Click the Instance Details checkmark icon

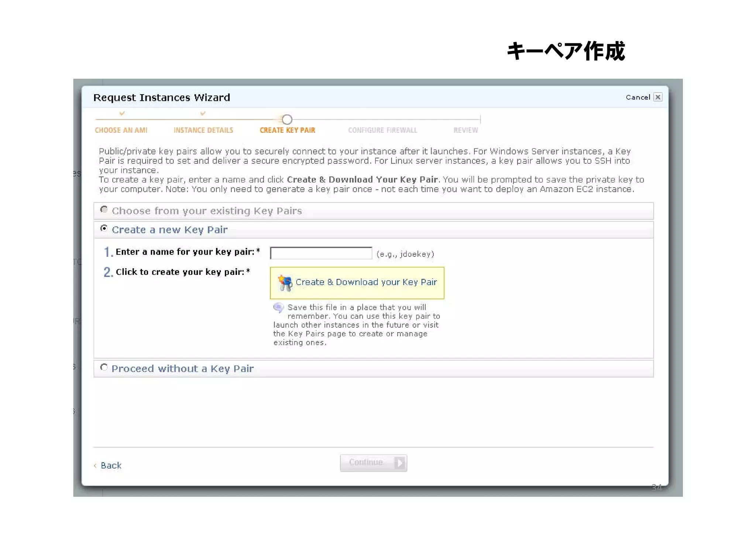[203, 113]
